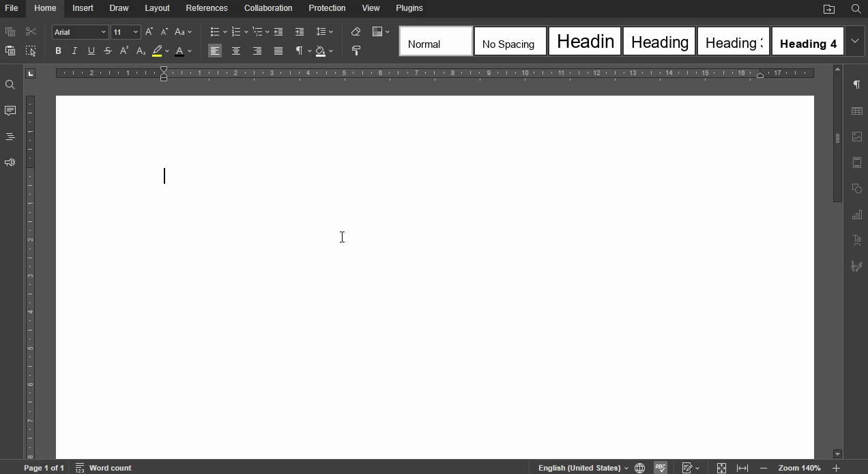This screenshot has height=474, width=868.
Task: Click the zoom in plus button
Action: point(836,468)
